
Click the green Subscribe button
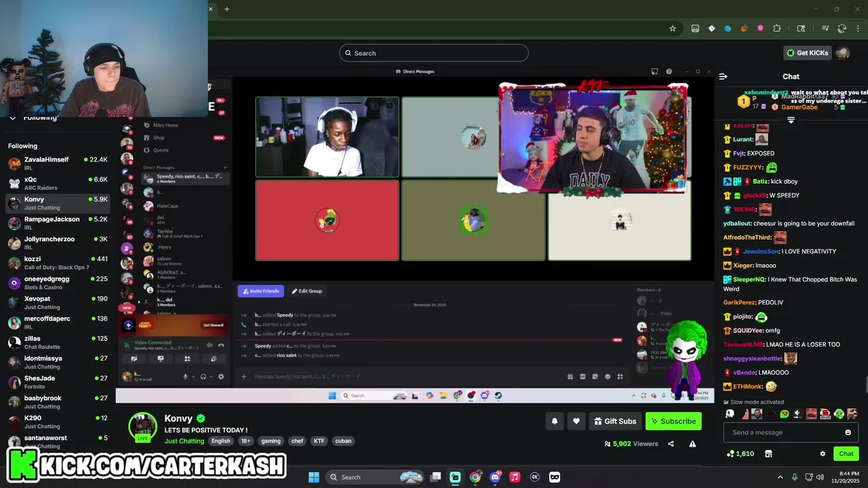coord(673,421)
